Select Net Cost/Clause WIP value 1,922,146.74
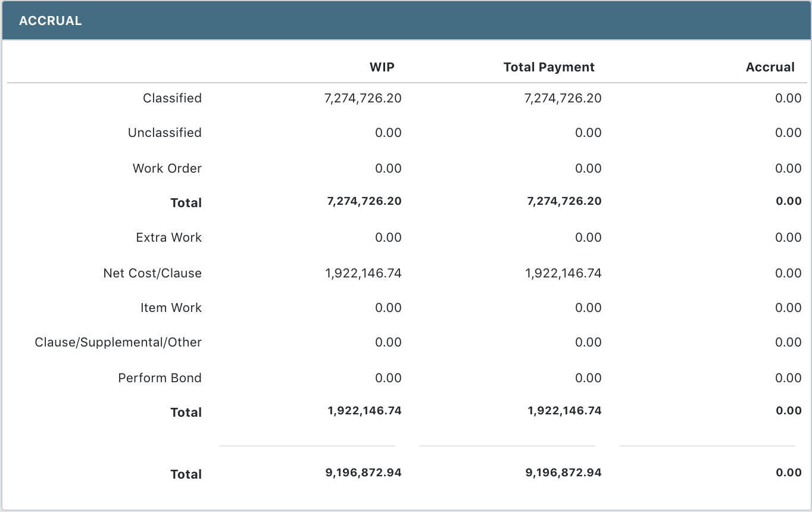 click(x=364, y=273)
